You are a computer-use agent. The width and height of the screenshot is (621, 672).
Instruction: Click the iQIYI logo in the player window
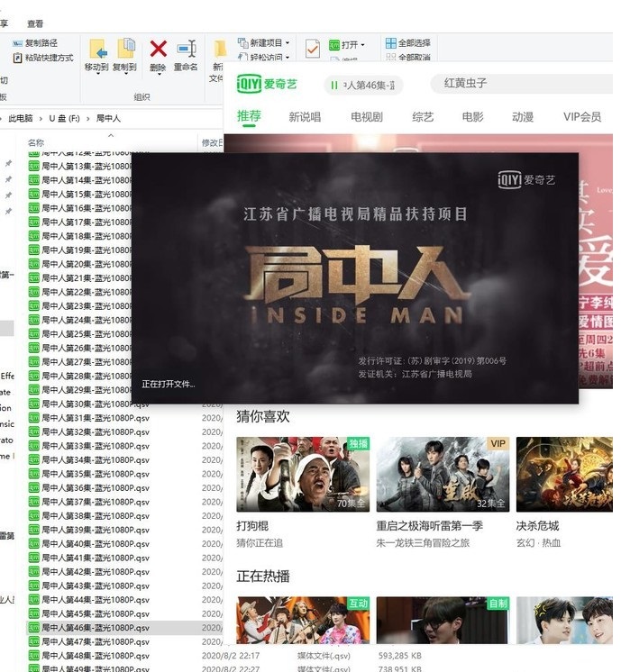point(267,84)
